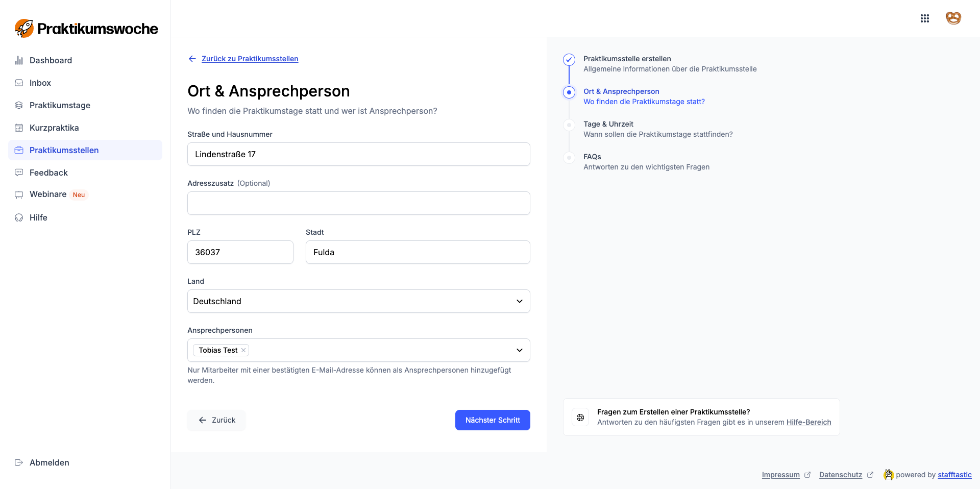This screenshot has height=489, width=980.
Task: Select the FAQs step indicator
Action: click(x=569, y=158)
